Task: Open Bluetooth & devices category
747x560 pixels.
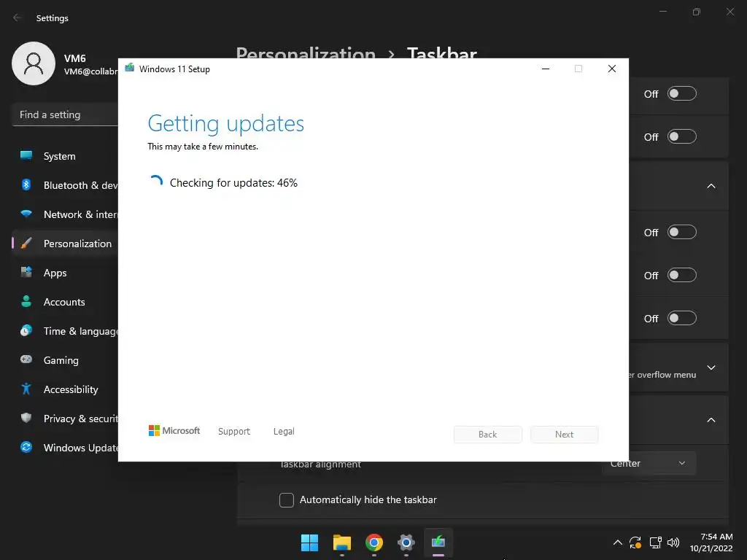Action: pyautogui.click(x=65, y=185)
